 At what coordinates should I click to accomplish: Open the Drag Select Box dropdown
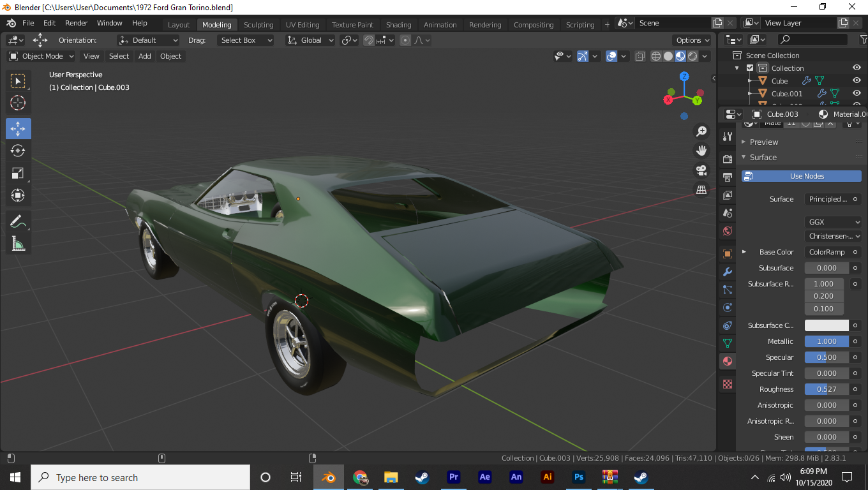pos(245,40)
